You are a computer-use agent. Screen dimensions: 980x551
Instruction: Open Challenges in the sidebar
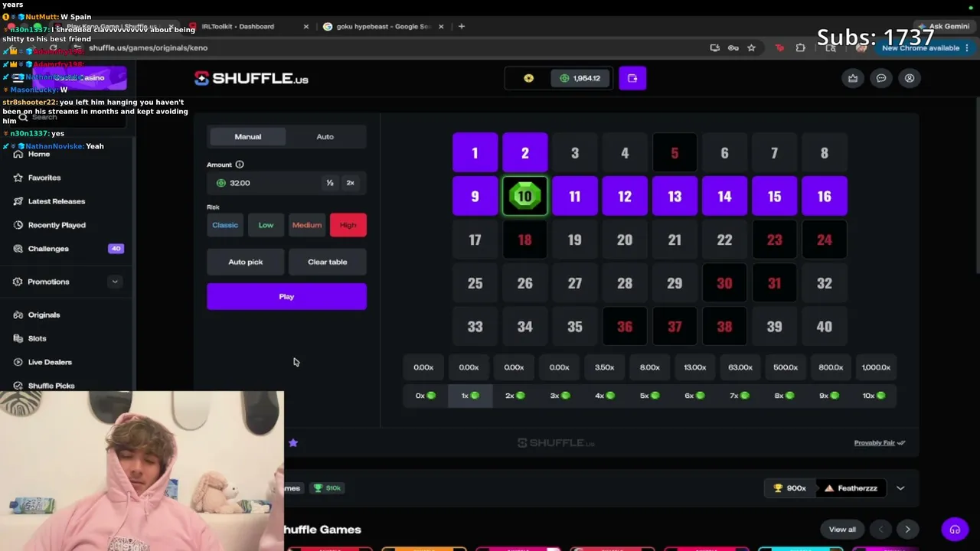tap(67, 249)
